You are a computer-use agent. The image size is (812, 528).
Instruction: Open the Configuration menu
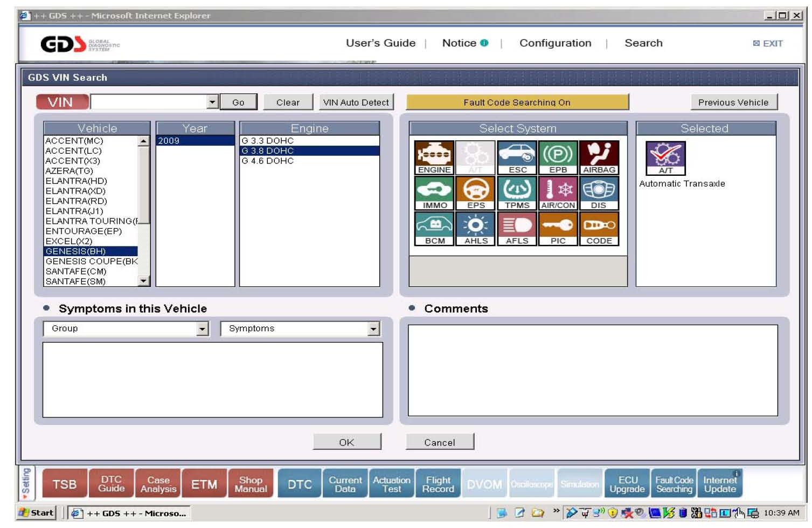pyautogui.click(x=555, y=43)
